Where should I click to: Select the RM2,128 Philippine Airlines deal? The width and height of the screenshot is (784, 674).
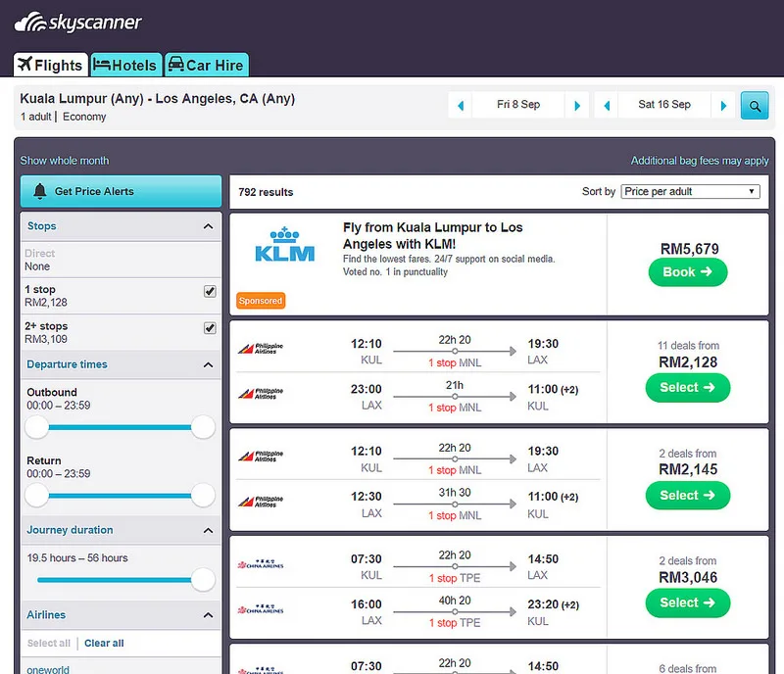(687, 387)
